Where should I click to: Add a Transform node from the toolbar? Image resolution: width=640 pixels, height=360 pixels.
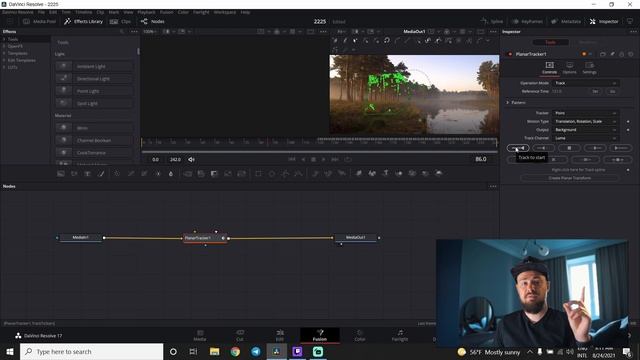[x=241, y=173]
